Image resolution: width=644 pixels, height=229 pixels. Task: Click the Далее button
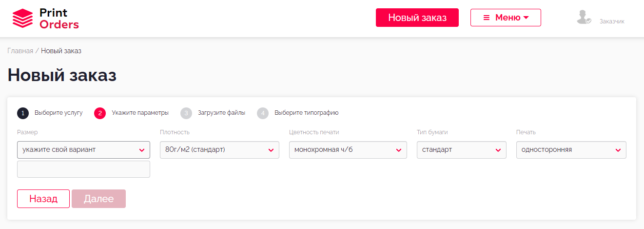98,199
